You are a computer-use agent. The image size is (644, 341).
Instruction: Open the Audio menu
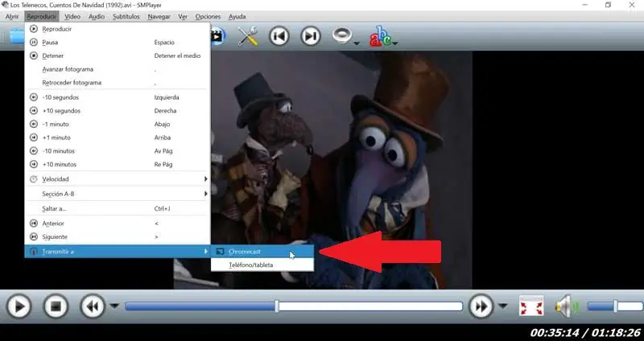pos(97,16)
